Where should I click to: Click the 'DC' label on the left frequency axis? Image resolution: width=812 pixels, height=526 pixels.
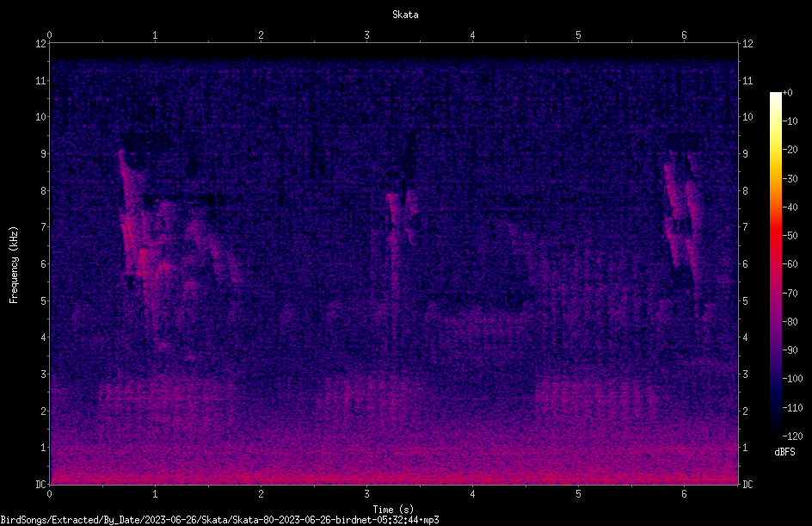(x=40, y=484)
